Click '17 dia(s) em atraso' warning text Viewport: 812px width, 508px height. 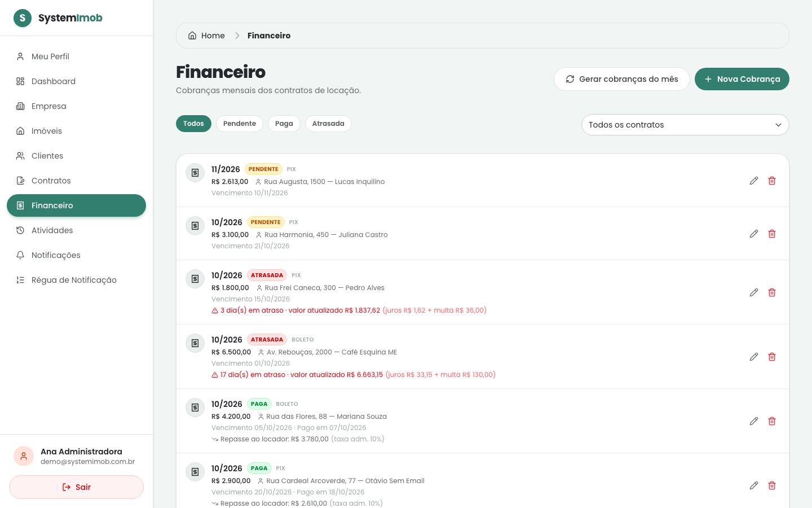[x=253, y=375]
